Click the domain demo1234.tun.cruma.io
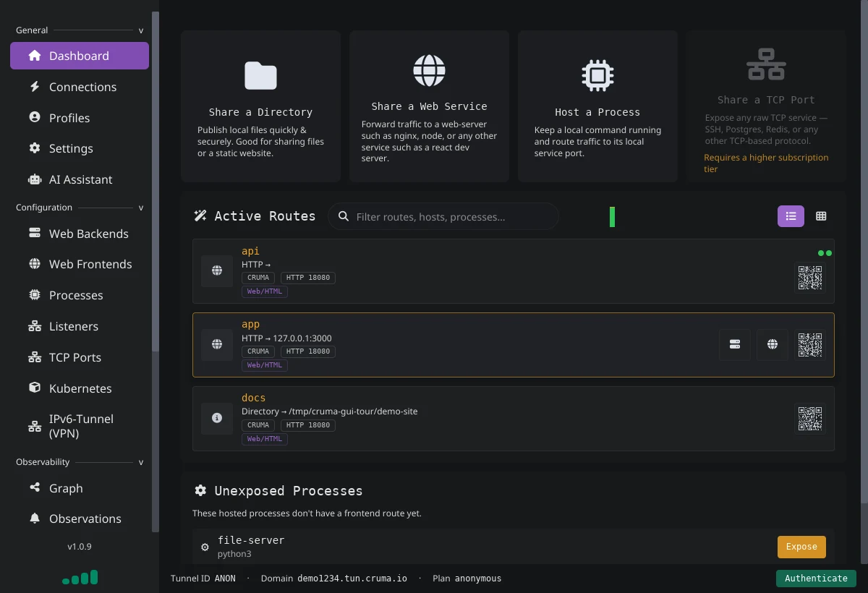The height and width of the screenshot is (593, 868). tap(352, 579)
